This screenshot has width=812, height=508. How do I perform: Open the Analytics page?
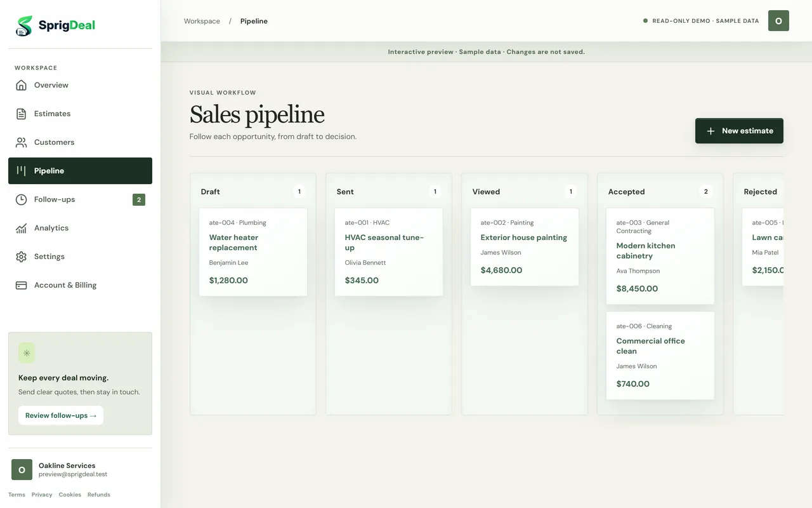(80, 228)
